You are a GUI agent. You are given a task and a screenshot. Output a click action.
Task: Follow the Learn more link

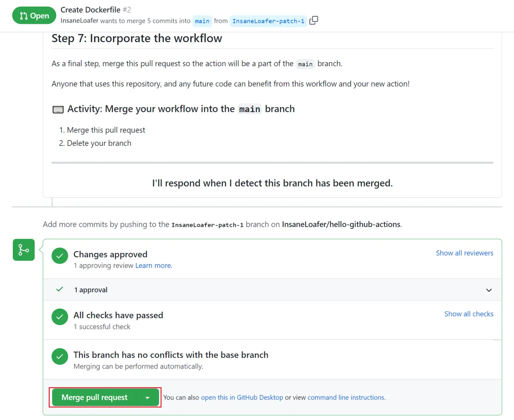[154, 265]
